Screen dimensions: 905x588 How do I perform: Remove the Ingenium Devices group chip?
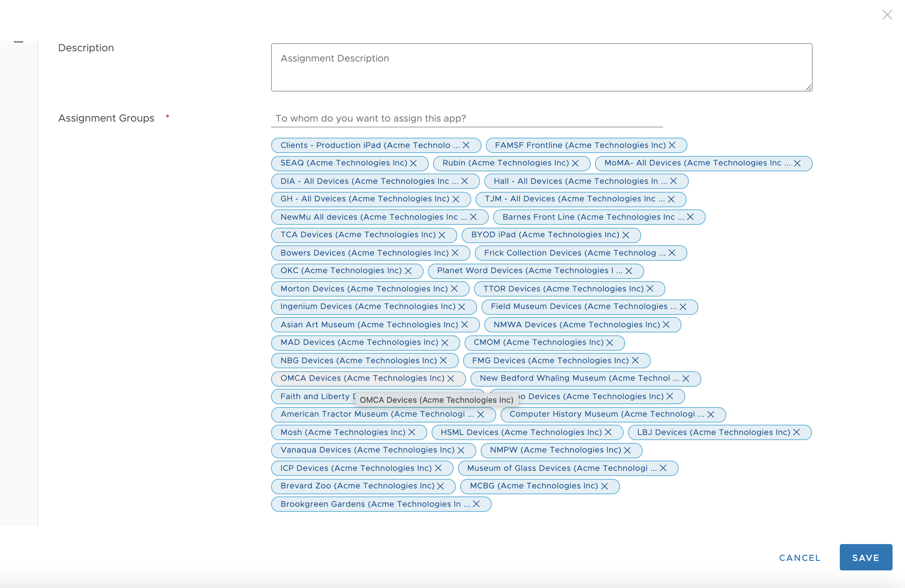point(462,306)
